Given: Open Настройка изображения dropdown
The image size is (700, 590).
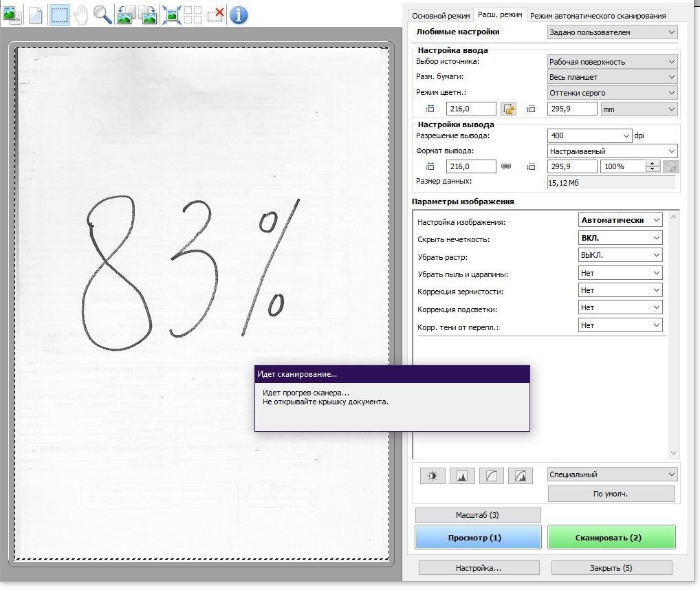Looking at the screenshot, I should tap(620, 220).
